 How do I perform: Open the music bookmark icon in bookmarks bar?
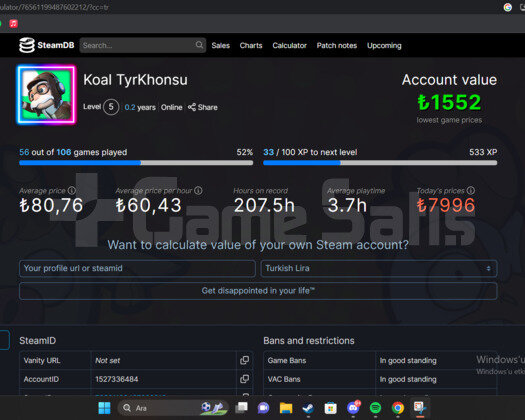(13, 23)
